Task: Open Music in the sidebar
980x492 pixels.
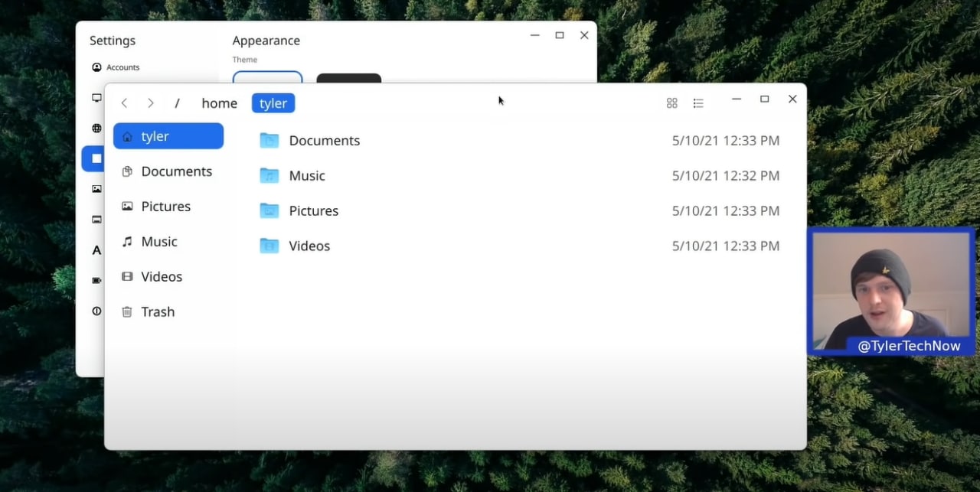Action: click(168, 242)
